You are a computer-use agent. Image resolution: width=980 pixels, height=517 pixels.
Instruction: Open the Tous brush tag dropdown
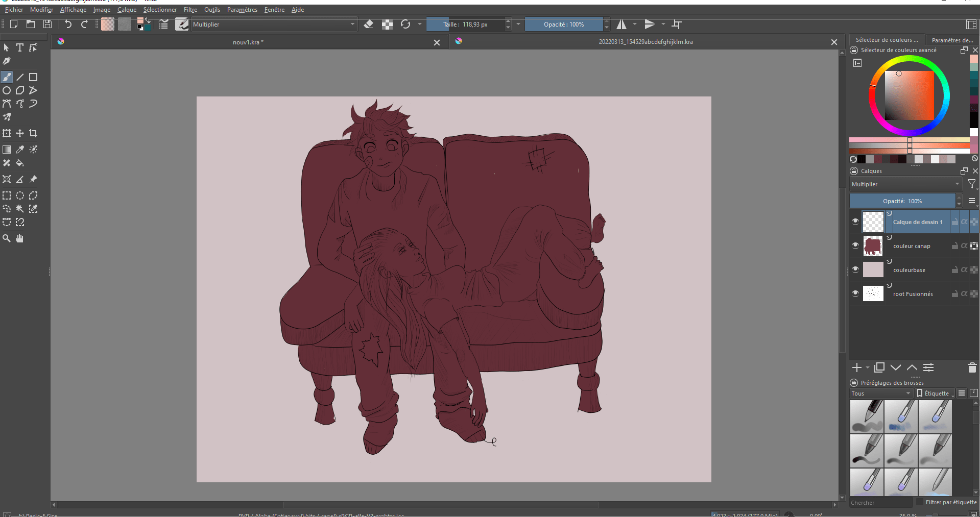pos(881,393)
